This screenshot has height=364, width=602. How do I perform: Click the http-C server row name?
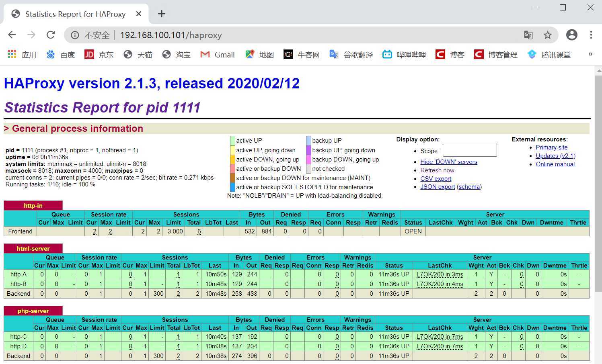tap(18, 337)
